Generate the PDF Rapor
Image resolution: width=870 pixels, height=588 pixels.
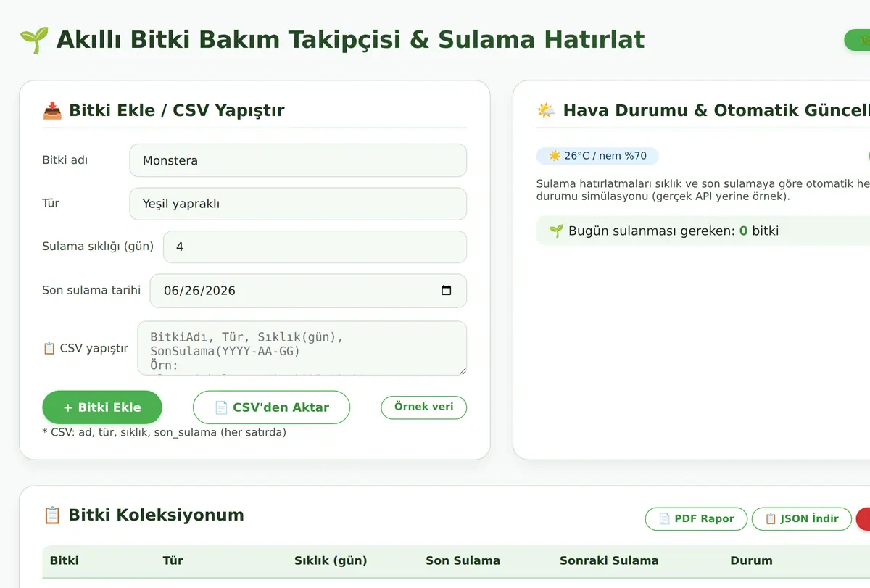[696, 518]
